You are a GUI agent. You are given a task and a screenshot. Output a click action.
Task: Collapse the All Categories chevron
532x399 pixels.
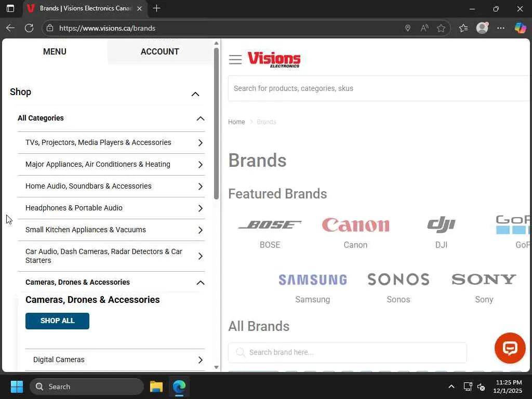tap(201, 118)
